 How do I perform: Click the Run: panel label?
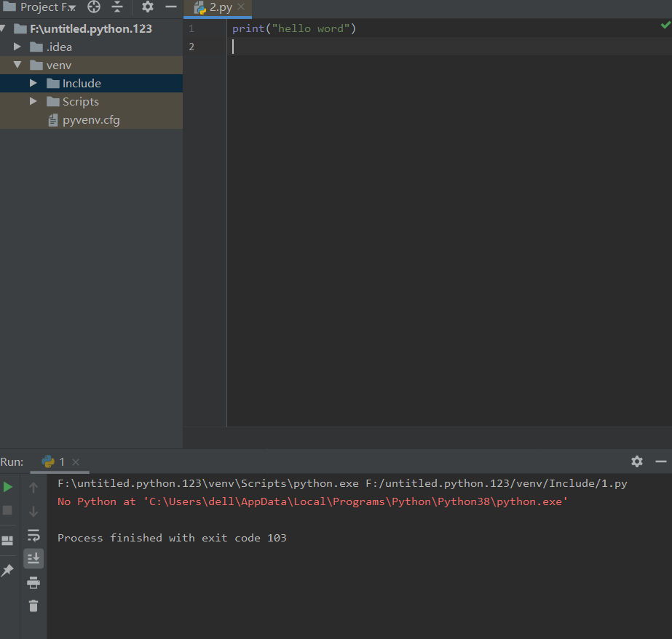click(x=12, y=462)
